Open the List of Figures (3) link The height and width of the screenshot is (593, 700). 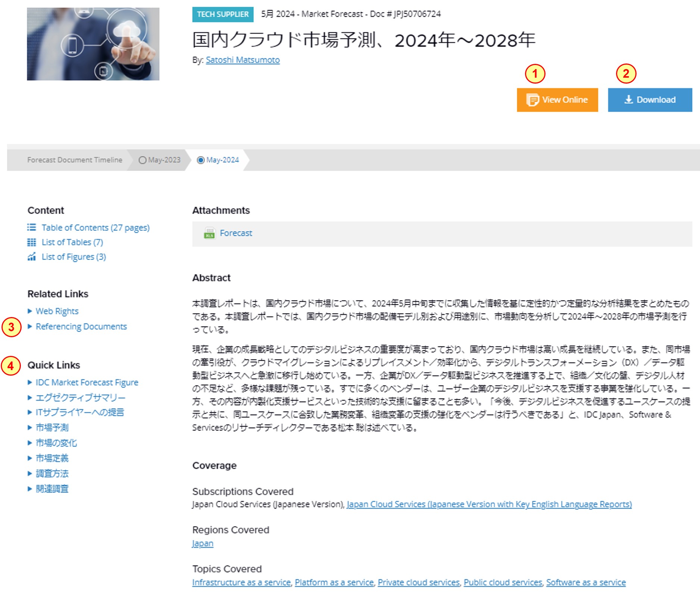(x=74, y=257)
